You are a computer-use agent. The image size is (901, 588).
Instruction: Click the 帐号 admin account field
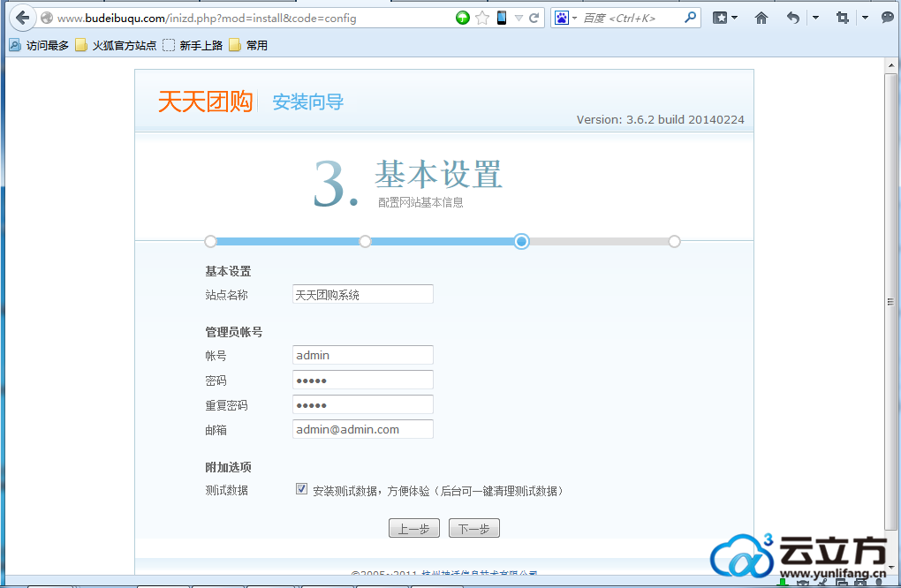tap(362, 355)
